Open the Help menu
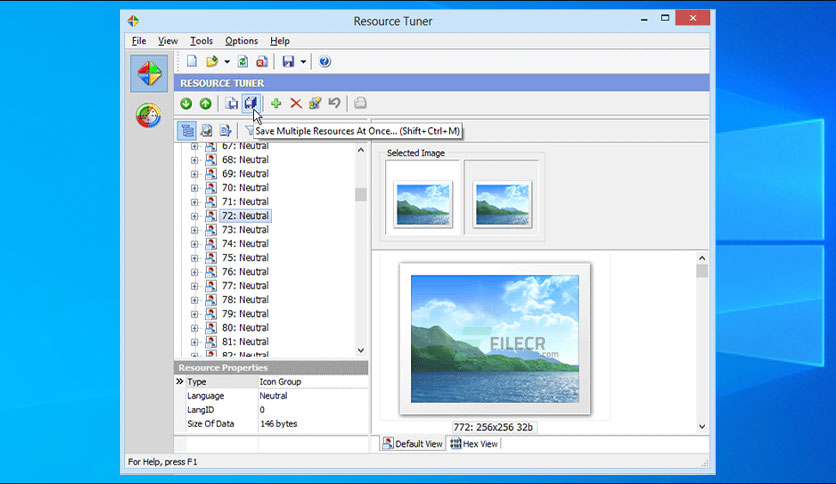This screenshot has height=484, width=836. (279, 41)
